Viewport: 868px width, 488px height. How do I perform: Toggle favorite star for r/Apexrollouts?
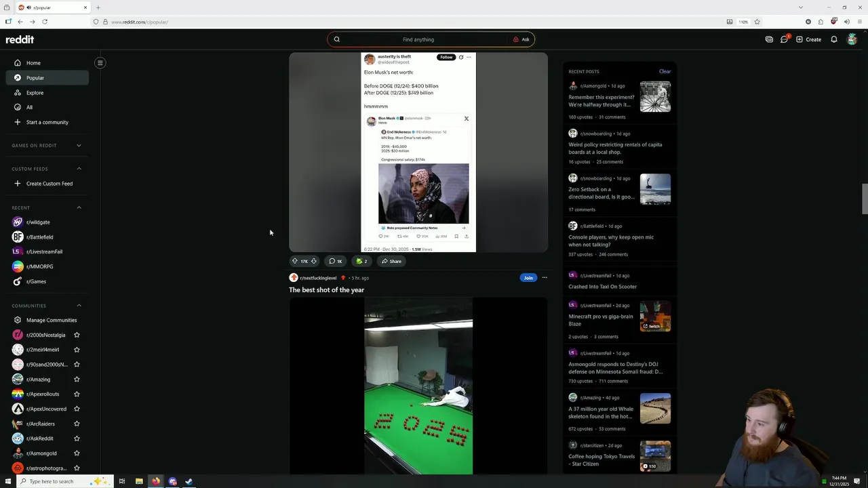[77, 394]
